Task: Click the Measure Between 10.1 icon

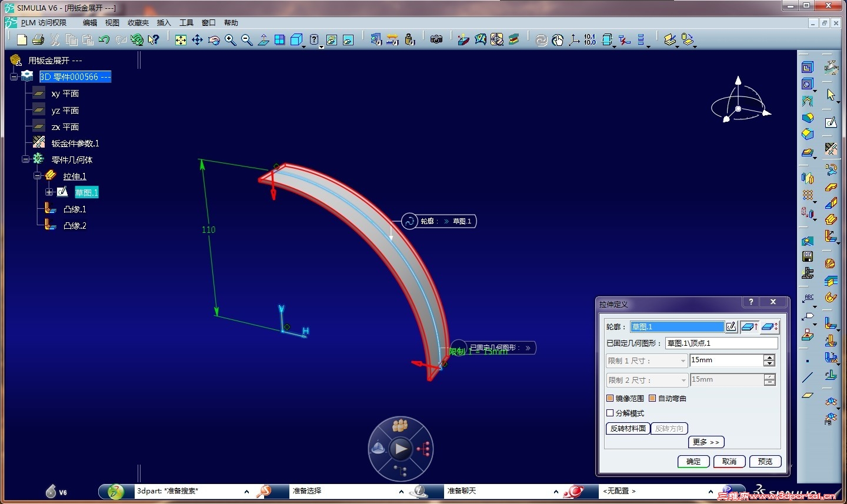Action: [x=590, y=39]
